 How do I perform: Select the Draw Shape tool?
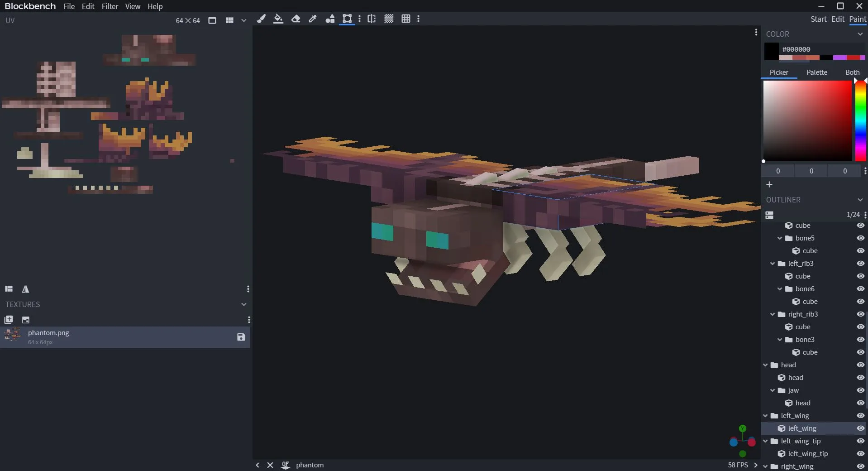click(330, 19)
